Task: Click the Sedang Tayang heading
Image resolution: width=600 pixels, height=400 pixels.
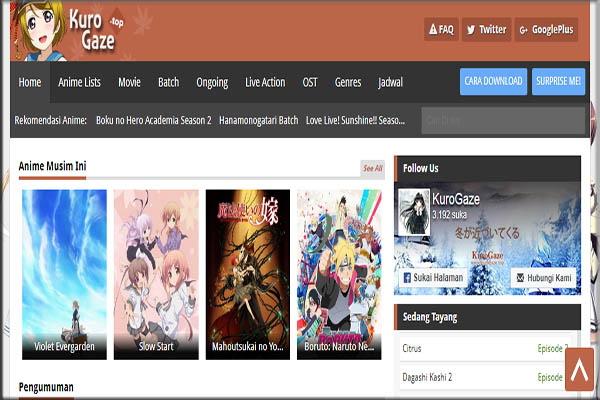Action: (430, 317)
